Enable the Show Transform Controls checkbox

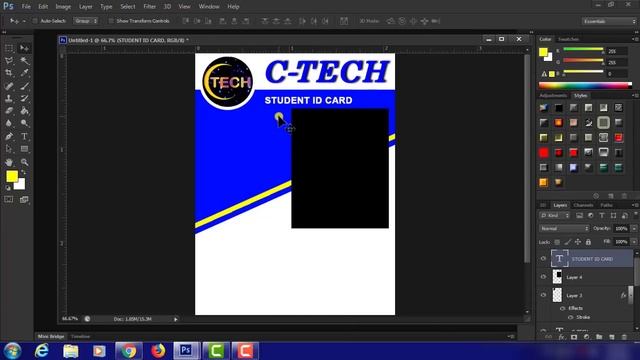(x=111, y=21)
